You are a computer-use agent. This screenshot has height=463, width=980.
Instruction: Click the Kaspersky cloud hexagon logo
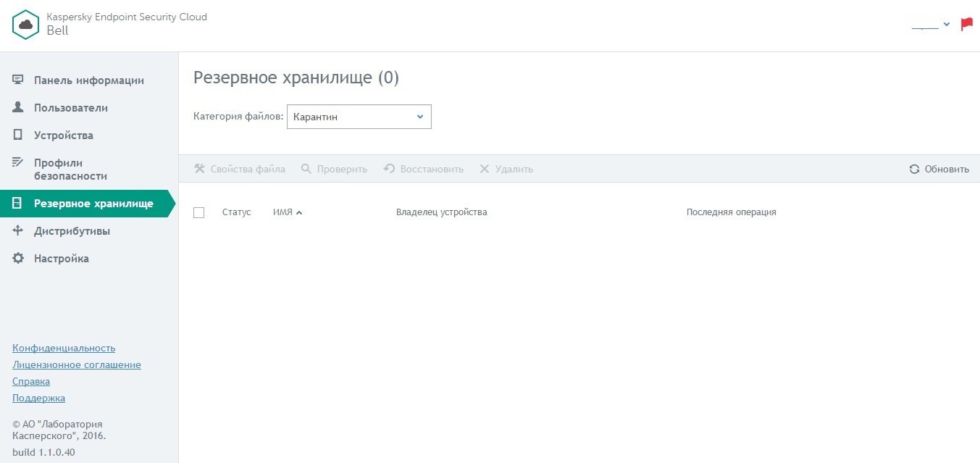pos(26,25)
